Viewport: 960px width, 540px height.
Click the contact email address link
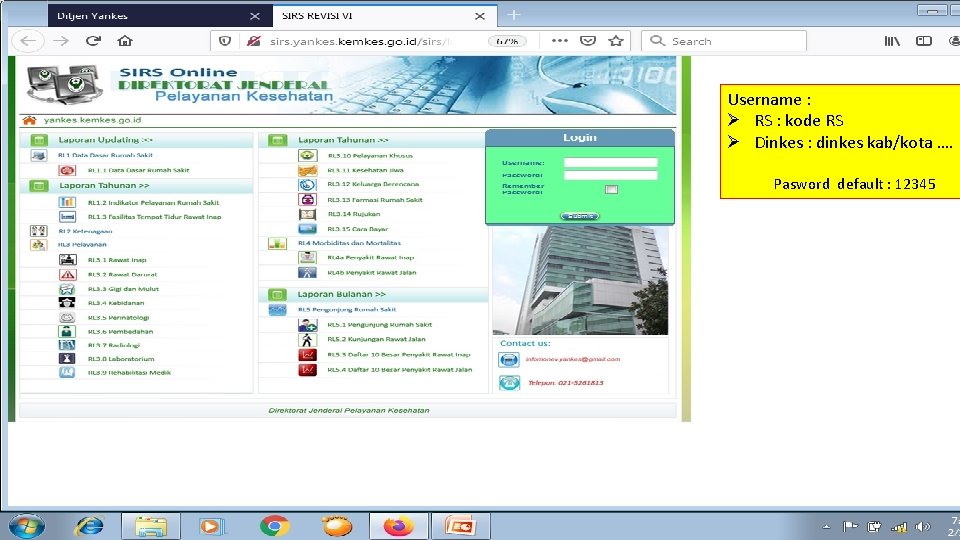tap(572, 359)
